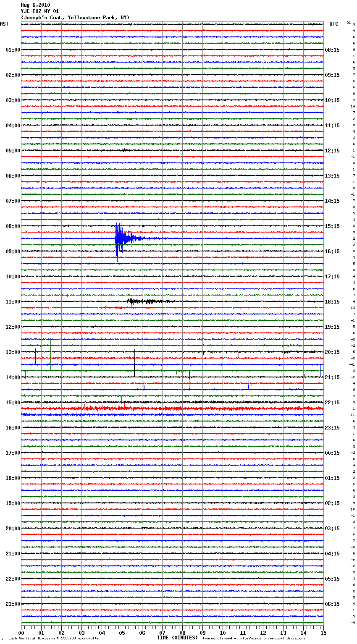The height and width of the screenshot is (644, 357).
Task: Select the black seismic event on 11:00 trace
Action: [145, 301]
